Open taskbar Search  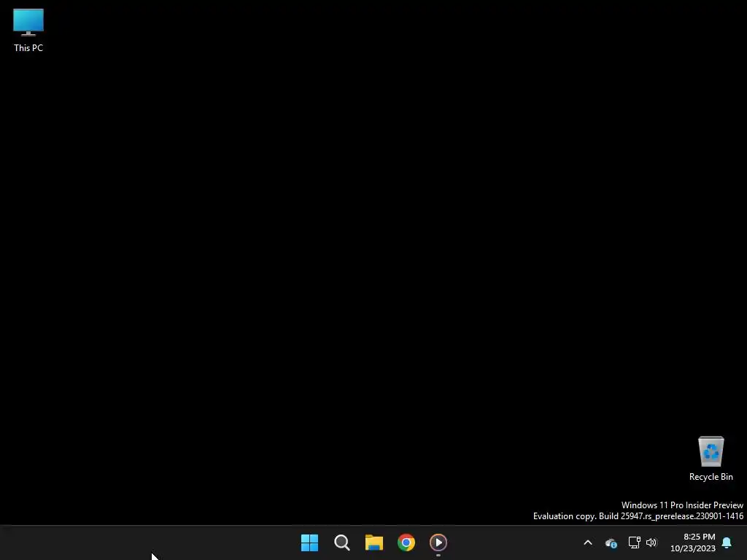coord(341,542)
